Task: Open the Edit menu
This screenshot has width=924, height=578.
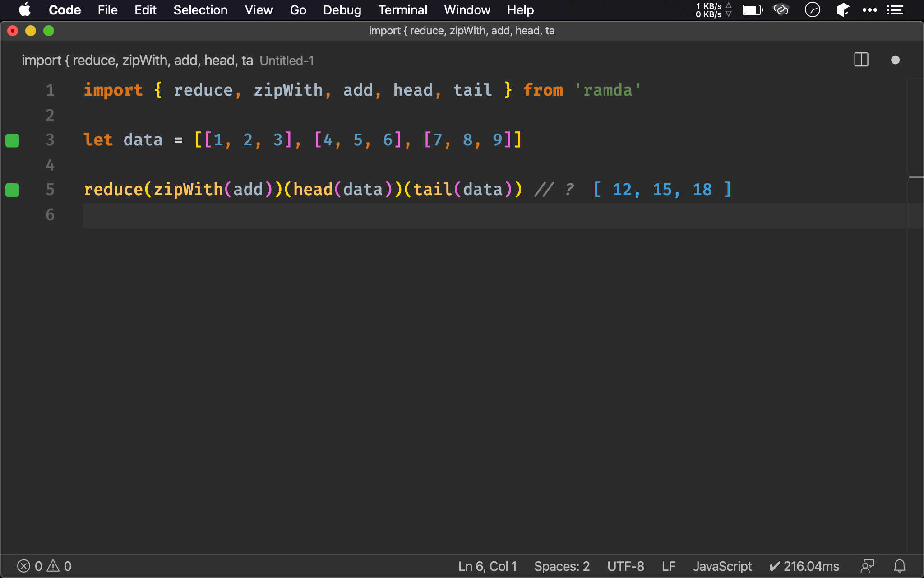Action: [145, 10]
